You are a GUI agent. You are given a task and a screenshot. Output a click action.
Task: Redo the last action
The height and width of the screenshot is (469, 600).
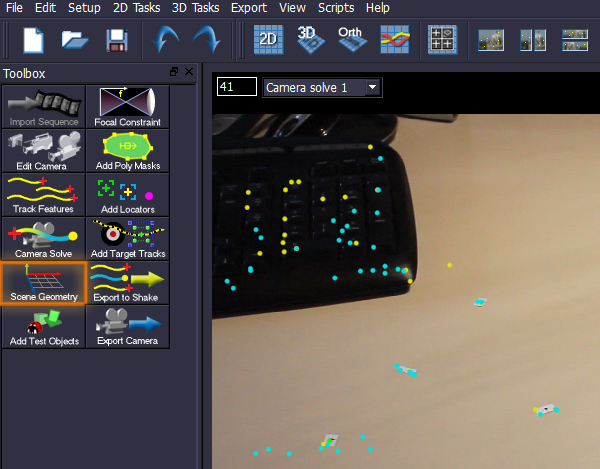[x=207, y=39]
